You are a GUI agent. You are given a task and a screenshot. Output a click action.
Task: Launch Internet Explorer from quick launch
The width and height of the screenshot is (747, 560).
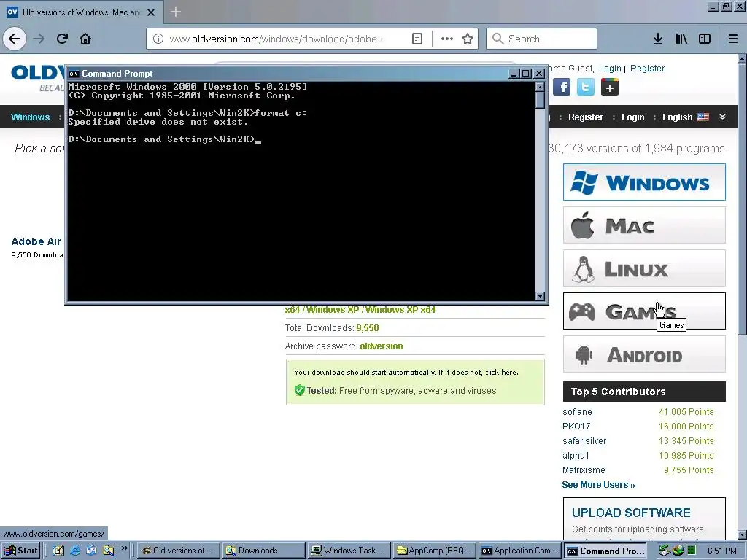pyautogui.click(x=75, y=551)
